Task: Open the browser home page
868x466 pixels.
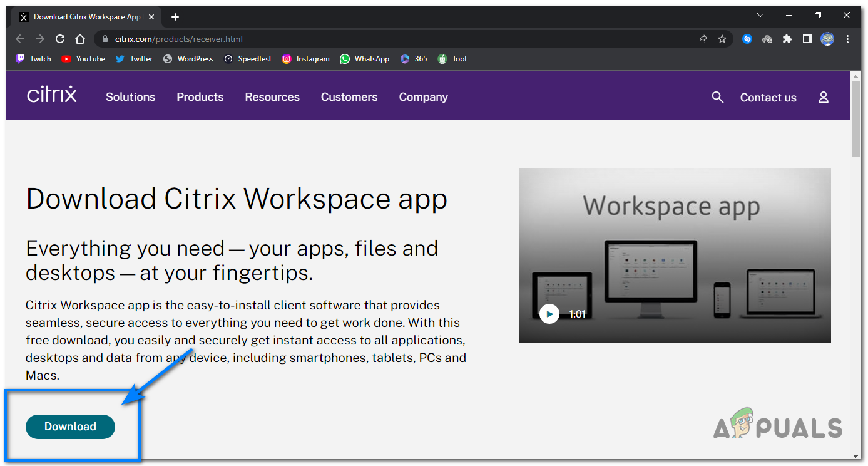Action: pyautogui.click(x=80, y=39)
